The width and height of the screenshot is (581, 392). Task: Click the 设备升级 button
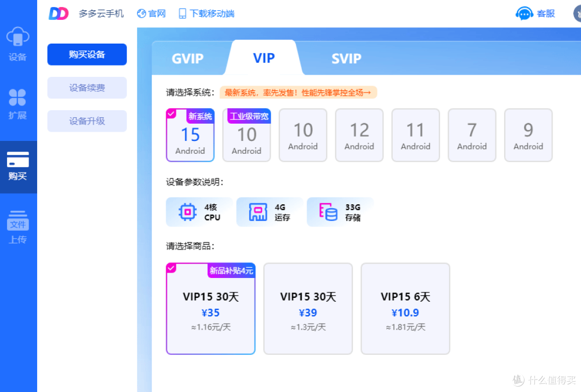tap(87, 121)
